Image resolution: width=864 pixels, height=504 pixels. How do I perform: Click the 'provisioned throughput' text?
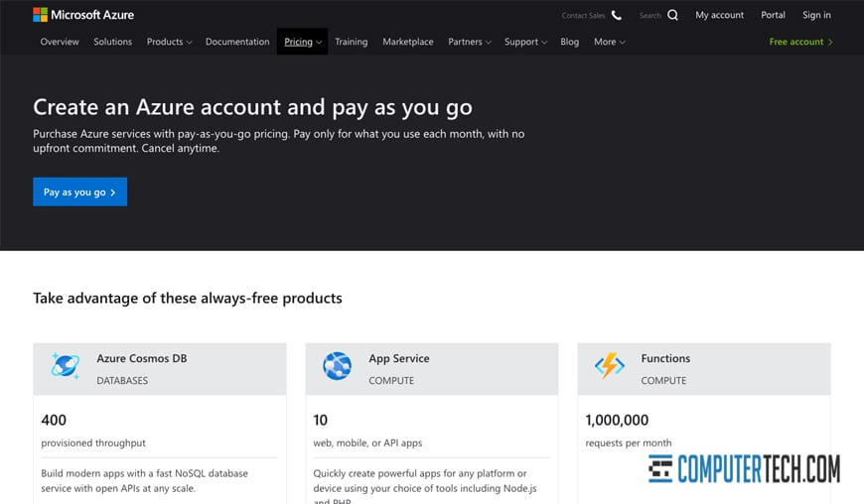point(93,442)
